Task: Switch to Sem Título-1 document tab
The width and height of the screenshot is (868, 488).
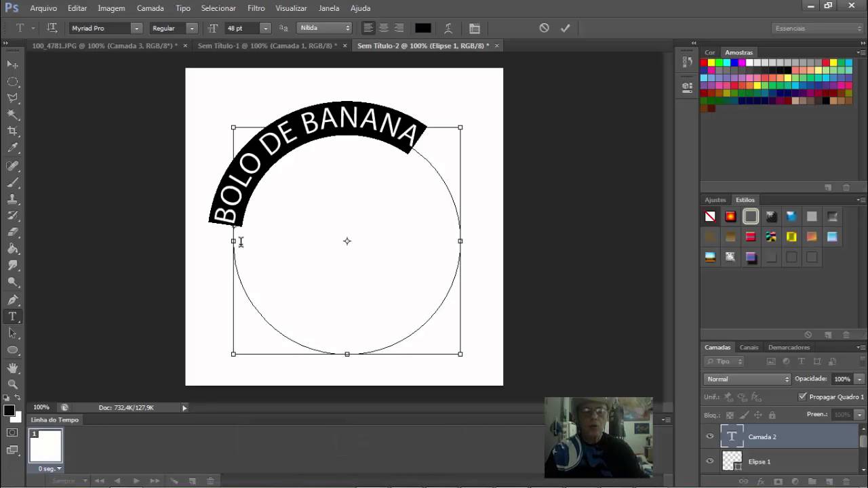Action: click(267, 45)
